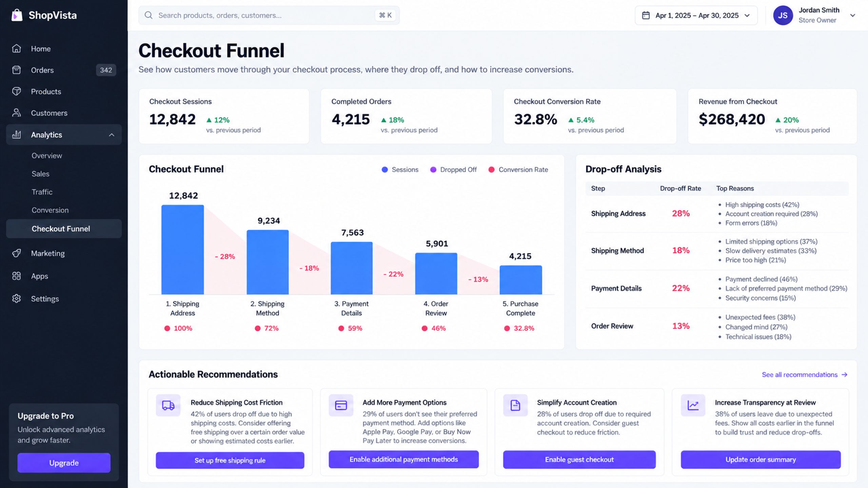Viewport: 868px width, 488px height.
Task: Focus the search products input field
Action: (x=269, y=15)
